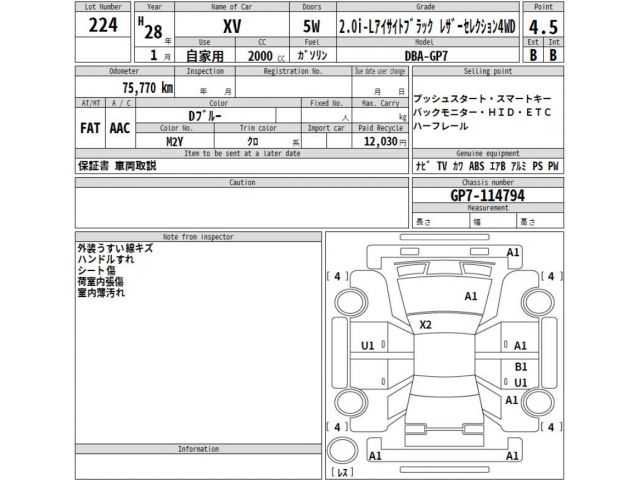
Task: Click the U1 mark on the left door
Action: point(367,345)
